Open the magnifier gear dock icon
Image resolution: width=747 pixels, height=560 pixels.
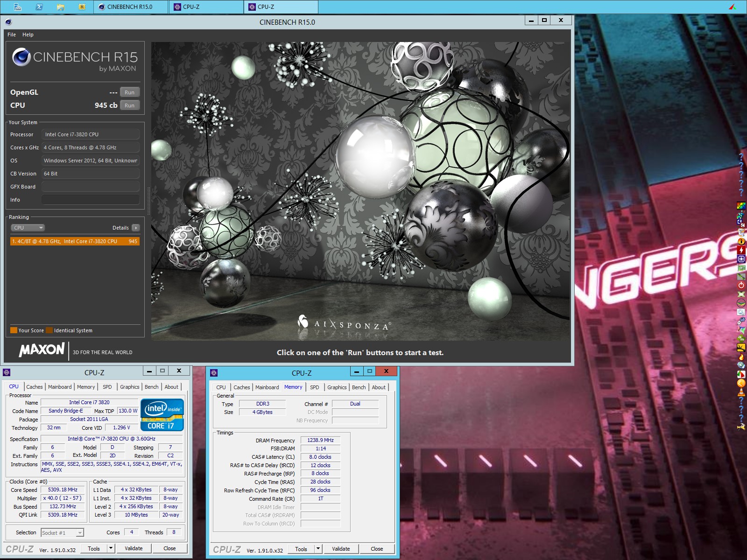click(x=741, y=312)
